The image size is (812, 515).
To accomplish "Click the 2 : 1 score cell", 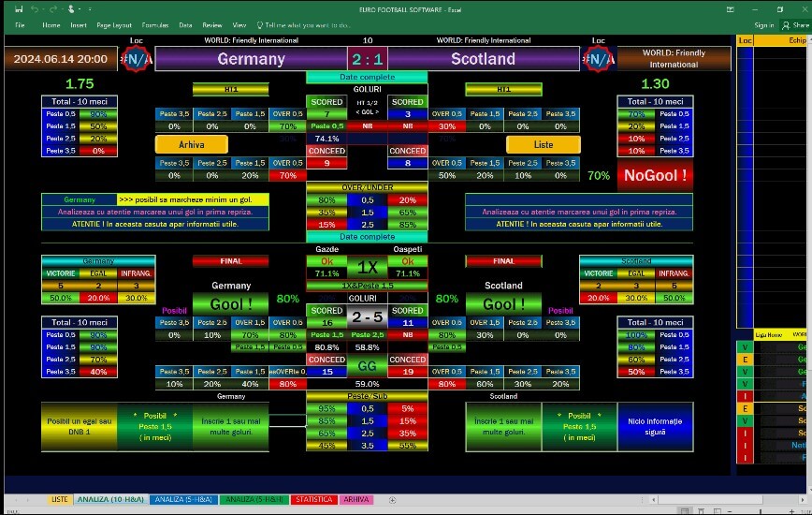I will (367, 59).
